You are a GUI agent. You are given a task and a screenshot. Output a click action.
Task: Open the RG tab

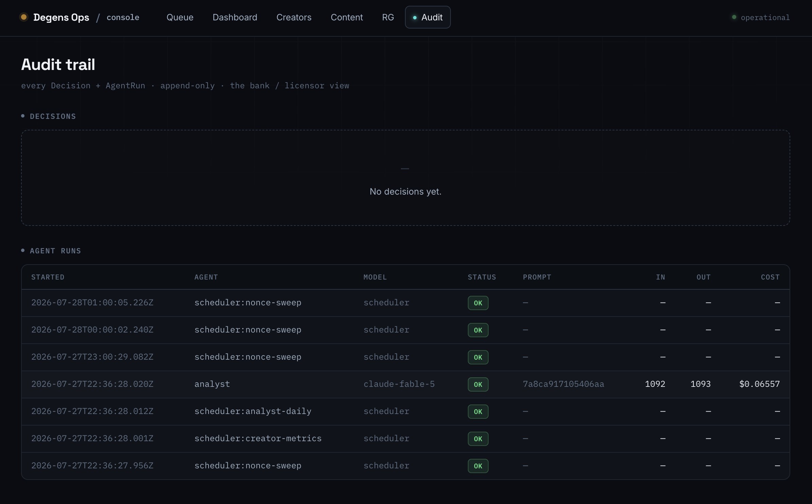coord(388,17)
